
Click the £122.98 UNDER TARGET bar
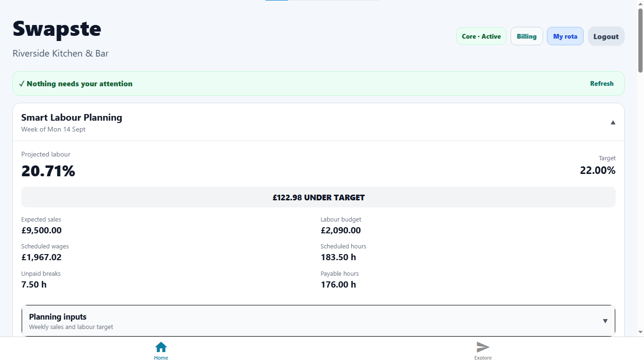[x=318, y=197]
